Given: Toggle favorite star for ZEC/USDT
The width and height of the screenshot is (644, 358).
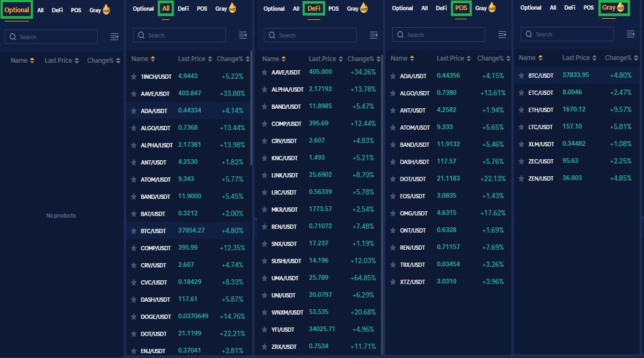Looking at the screenshot, I should coord(521,161).
